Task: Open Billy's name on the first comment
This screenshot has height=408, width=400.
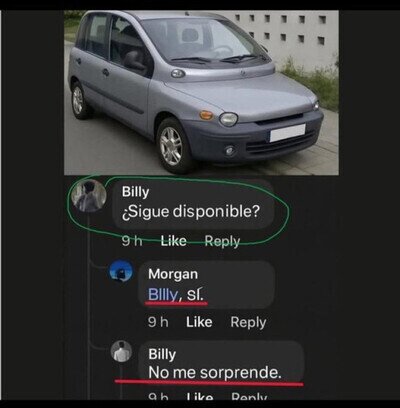Action: (x=135, y=192)
